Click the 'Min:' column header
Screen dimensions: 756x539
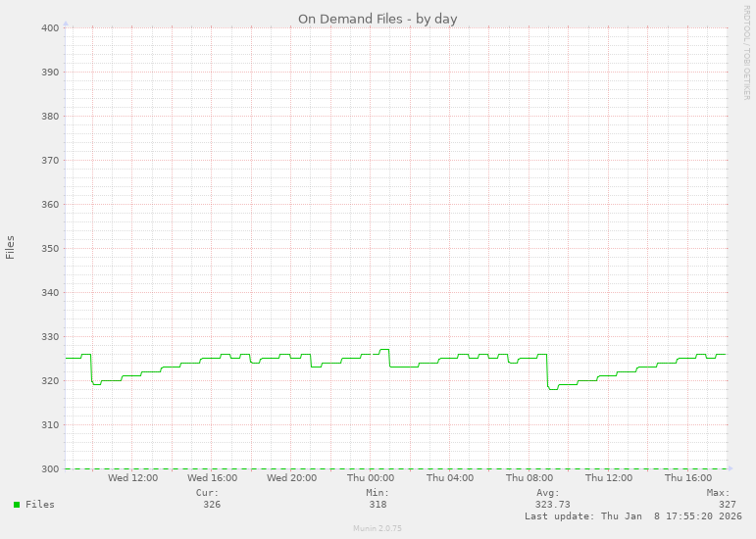(378, 493)
